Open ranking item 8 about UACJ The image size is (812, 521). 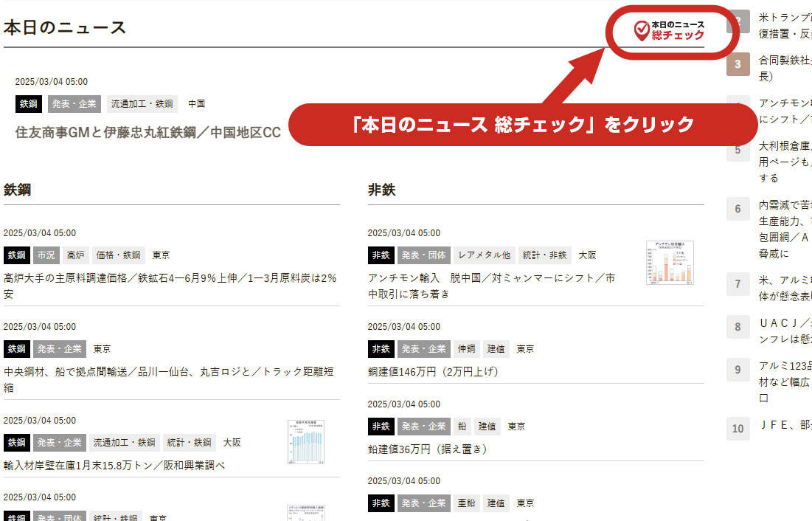click(782, 331)
